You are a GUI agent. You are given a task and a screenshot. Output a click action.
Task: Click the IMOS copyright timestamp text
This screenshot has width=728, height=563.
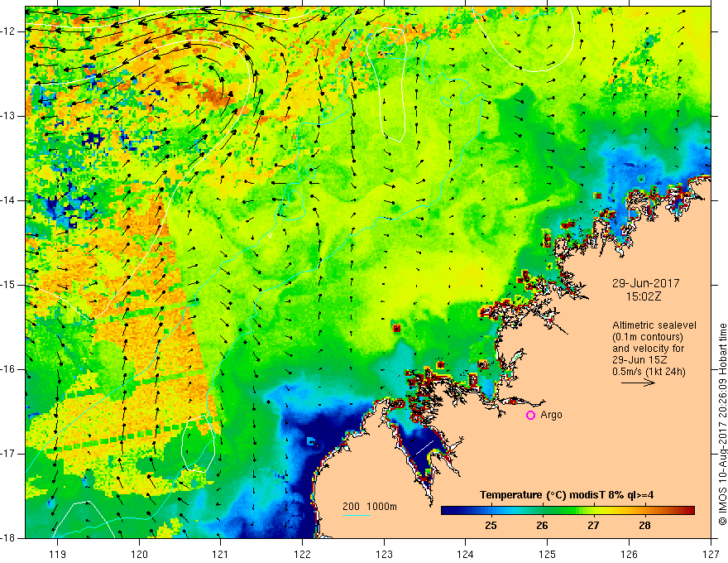pos(722,424)
